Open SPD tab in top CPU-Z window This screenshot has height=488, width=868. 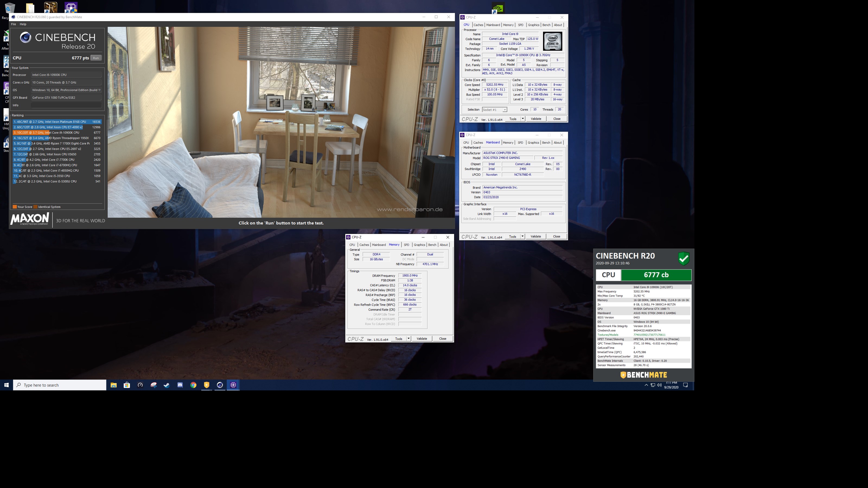[x=521, y=25]
